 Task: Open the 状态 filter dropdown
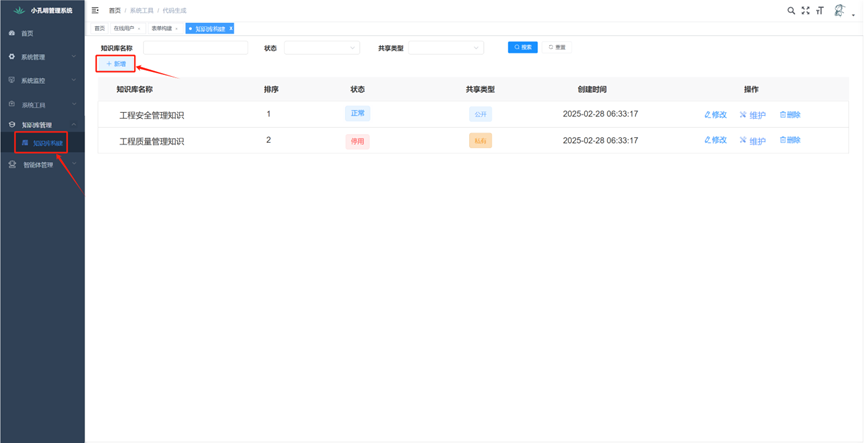click(x=321, y=48)
